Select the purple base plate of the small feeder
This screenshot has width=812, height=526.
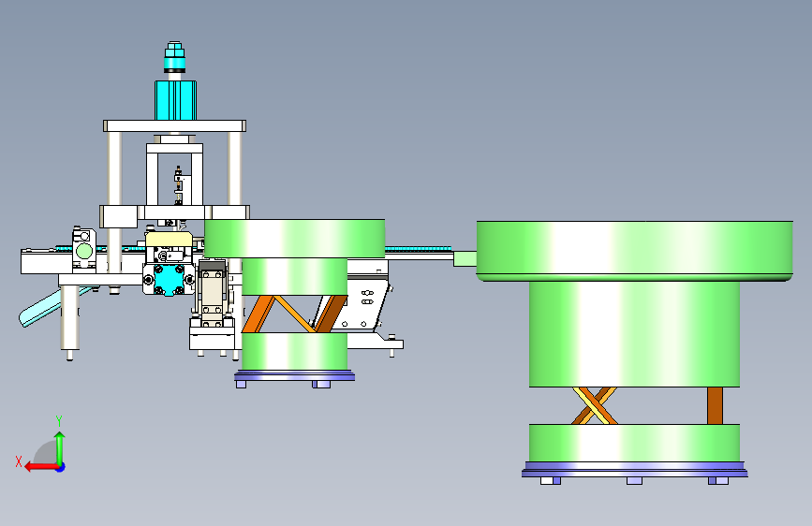tap(294, 375)
